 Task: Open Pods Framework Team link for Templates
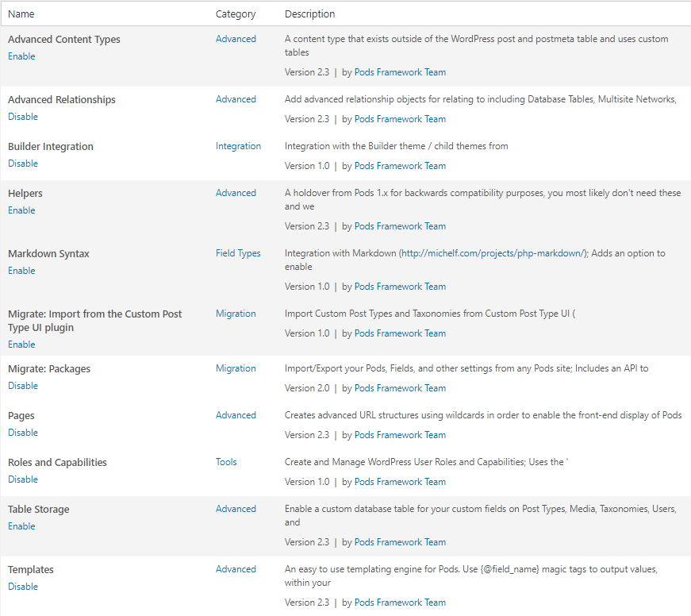tap(400, 603)
